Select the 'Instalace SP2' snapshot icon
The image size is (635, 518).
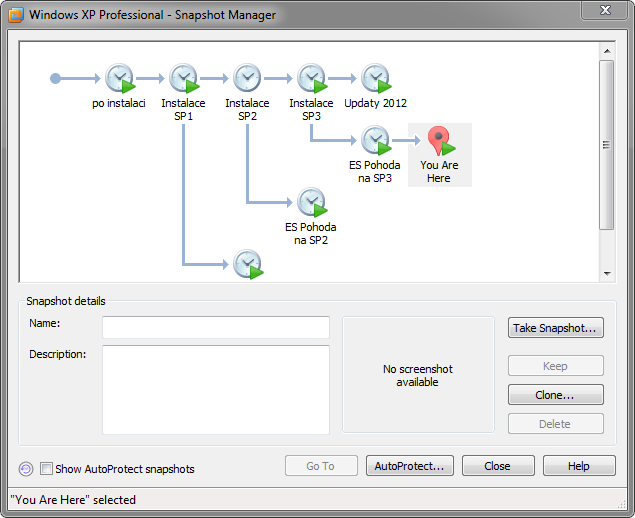(x=247, y=78)
